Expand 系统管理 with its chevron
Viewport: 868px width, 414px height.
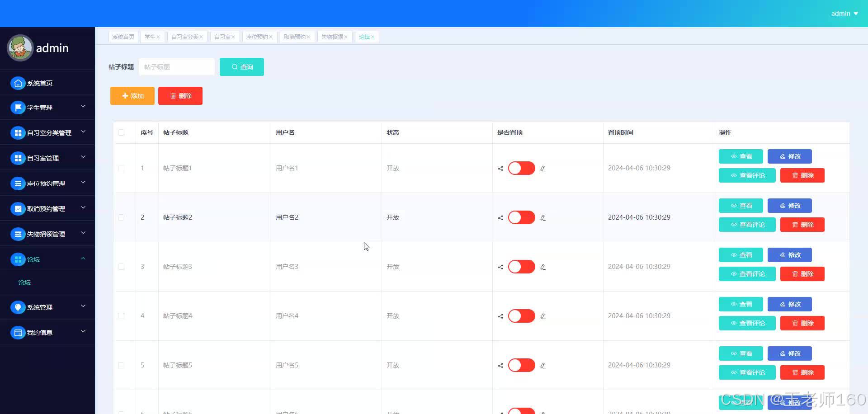pos(83,306)
